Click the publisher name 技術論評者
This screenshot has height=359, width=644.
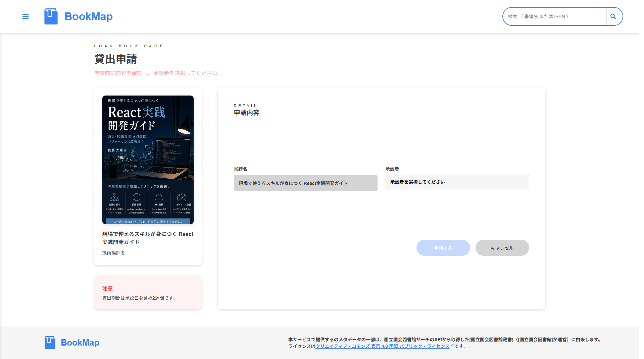[x=114, y=253]
